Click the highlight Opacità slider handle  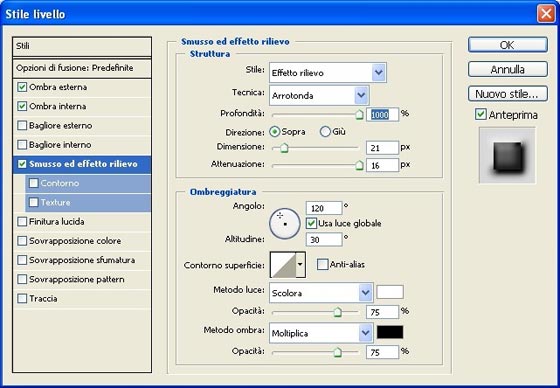337,312
